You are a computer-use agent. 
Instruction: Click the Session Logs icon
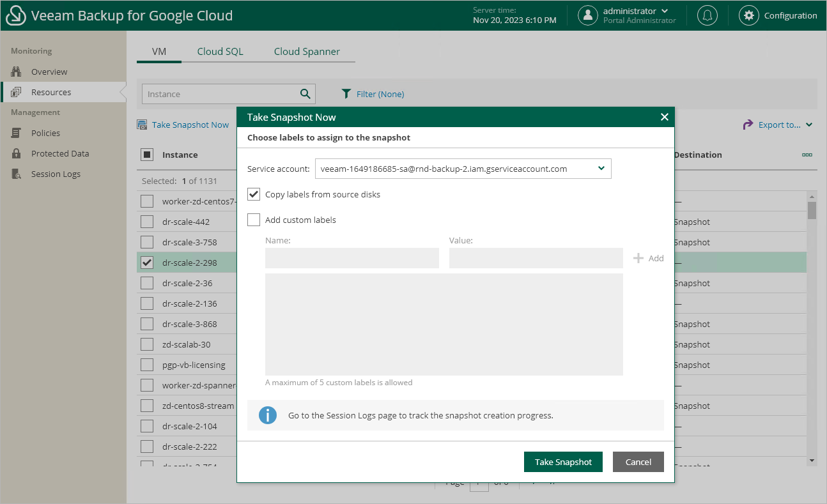tap(17, 174)
